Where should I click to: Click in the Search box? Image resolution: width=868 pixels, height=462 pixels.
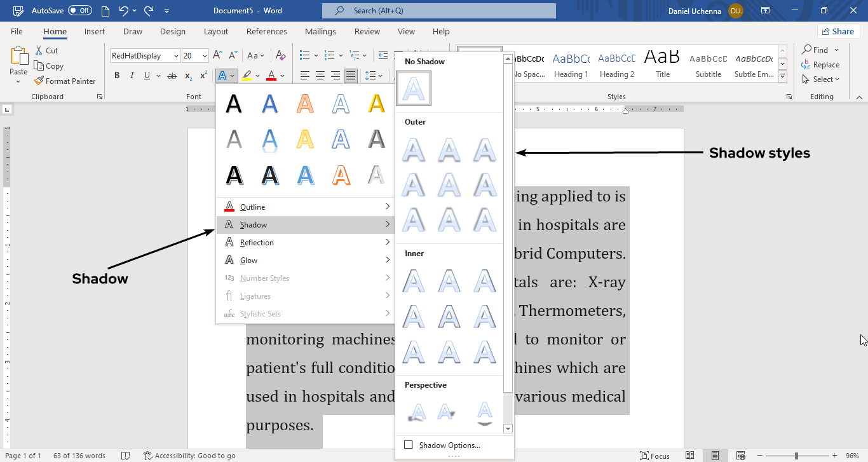coord(438,11)
